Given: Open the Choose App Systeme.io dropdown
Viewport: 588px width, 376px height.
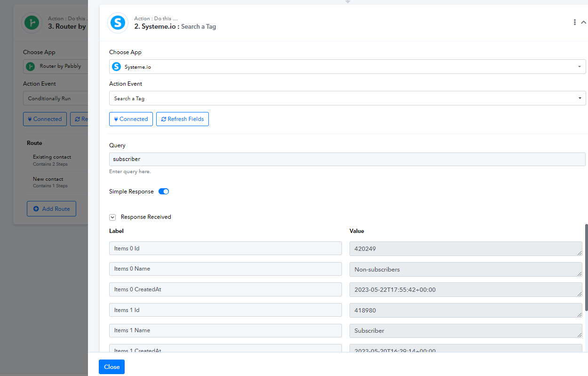Looking at the screenshot, I should [348, 67].
